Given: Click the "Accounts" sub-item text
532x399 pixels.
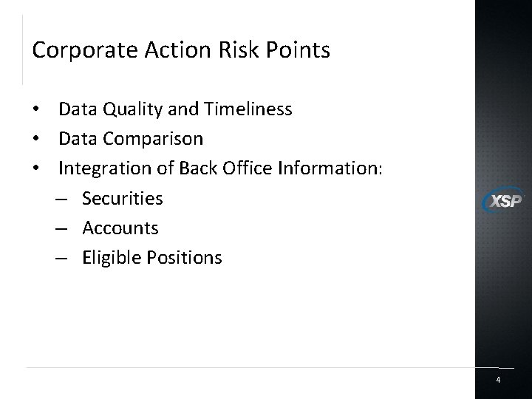Looking at the screenshot, I should (120, 228).
